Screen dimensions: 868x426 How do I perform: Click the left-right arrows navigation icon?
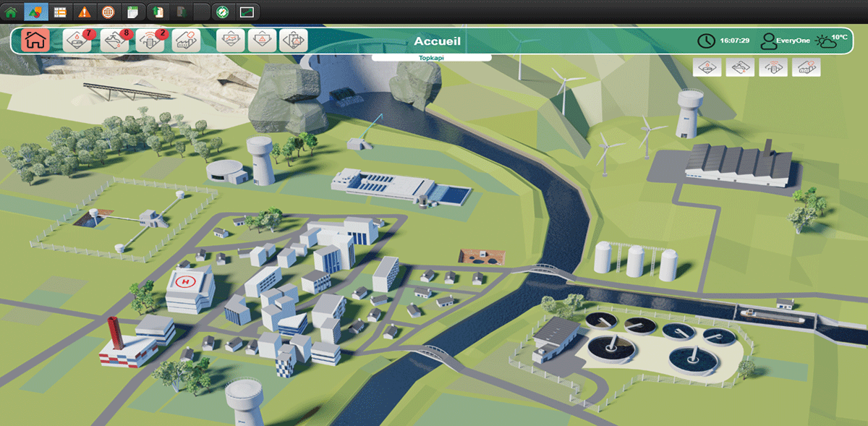(294, 41)
